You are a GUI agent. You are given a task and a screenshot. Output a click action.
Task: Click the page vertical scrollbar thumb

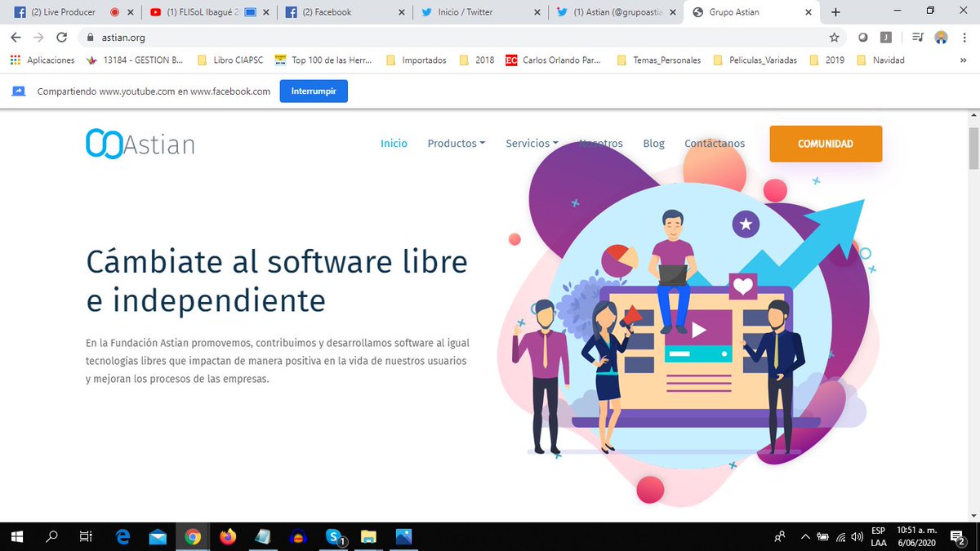(x=973, y=148)
